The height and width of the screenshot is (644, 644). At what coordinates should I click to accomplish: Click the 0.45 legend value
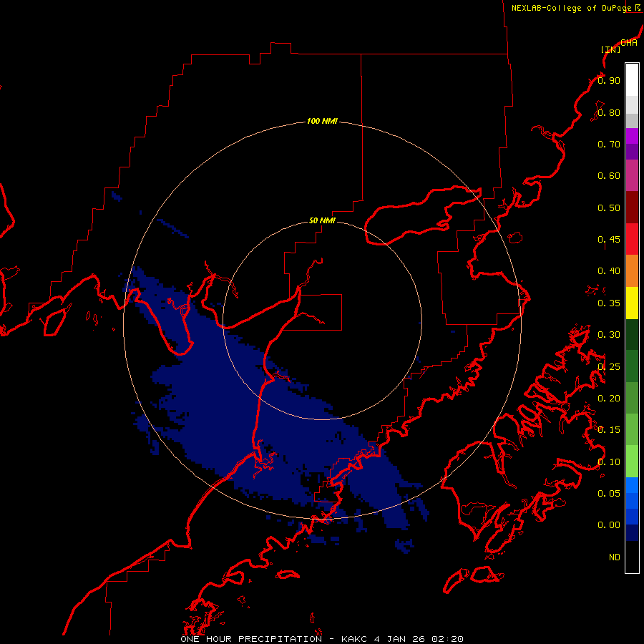point(609,240)
